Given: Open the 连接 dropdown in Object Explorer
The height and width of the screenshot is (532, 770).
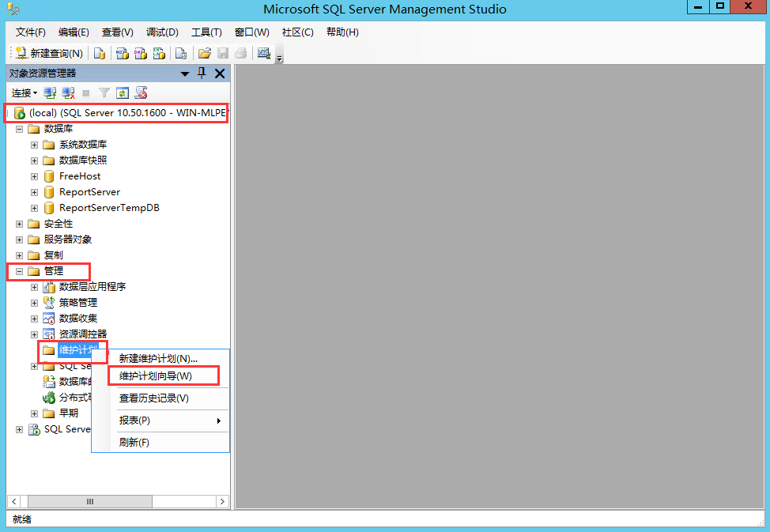Looking at the screenshot, I should pos(24,92).
